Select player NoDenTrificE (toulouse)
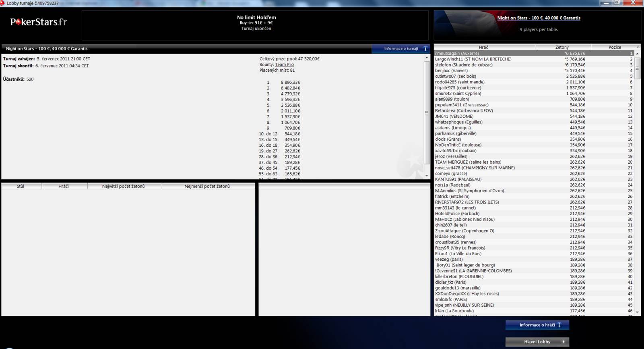This screenshot has height=349, width=644. click(x=534, y=145)
